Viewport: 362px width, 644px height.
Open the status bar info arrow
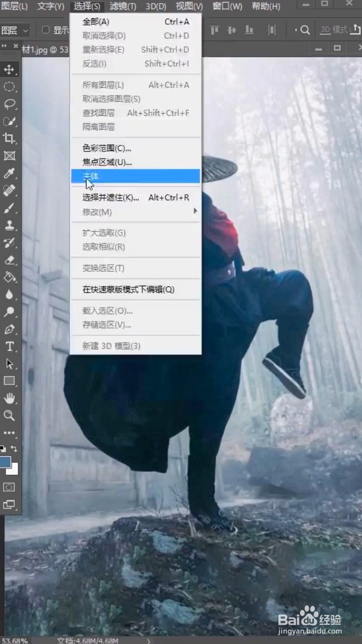(x=149, y=640)
